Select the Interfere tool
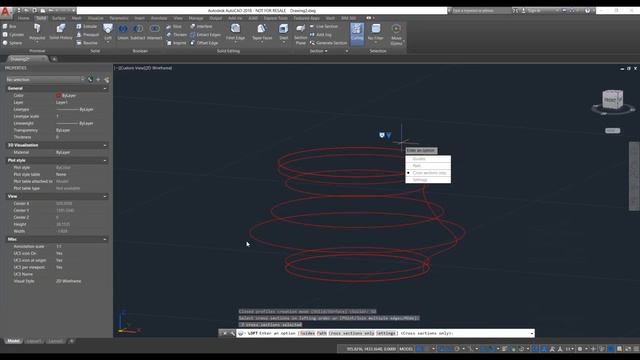Image resolution: width=640 pixels, height=360 pixels. tap(201, 27)
